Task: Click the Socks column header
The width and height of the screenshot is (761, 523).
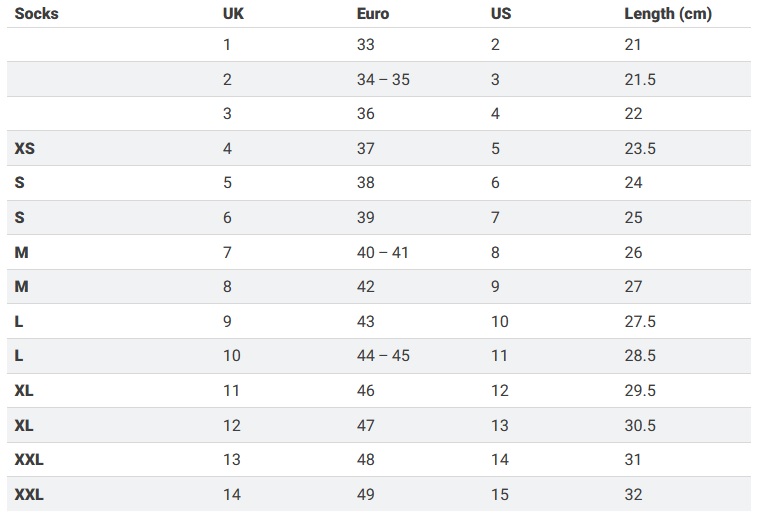Action: [x=36, y=14]
